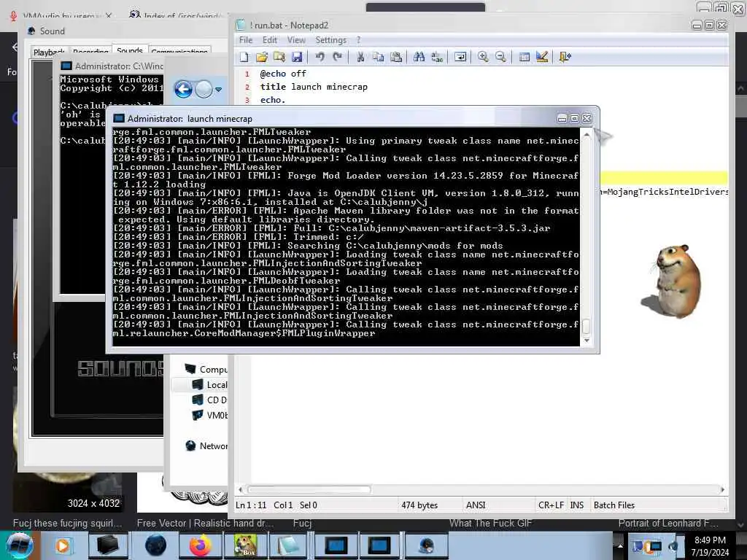Switch to the Sounds tab in Sound dialog
Viewport: 747px width, 560px height.
coord(130,50)
